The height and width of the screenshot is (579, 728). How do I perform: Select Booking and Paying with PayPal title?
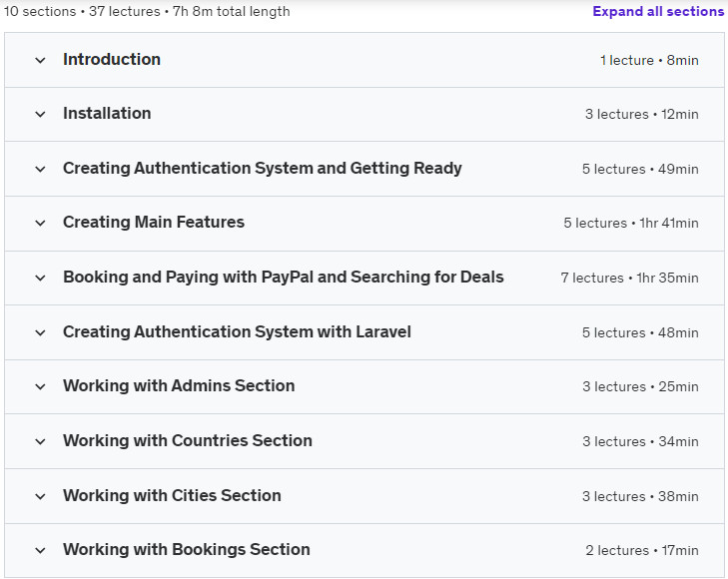284,277
